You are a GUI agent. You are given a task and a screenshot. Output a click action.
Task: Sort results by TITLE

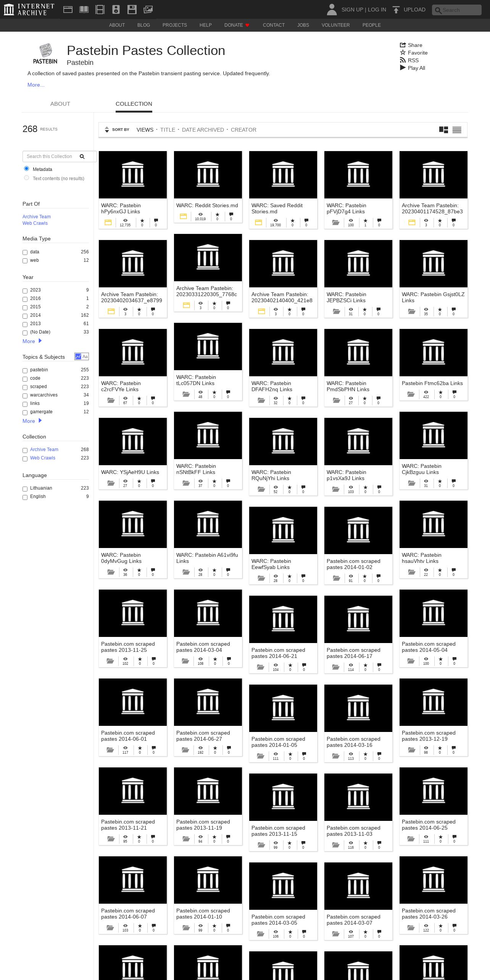coord(168,130)
